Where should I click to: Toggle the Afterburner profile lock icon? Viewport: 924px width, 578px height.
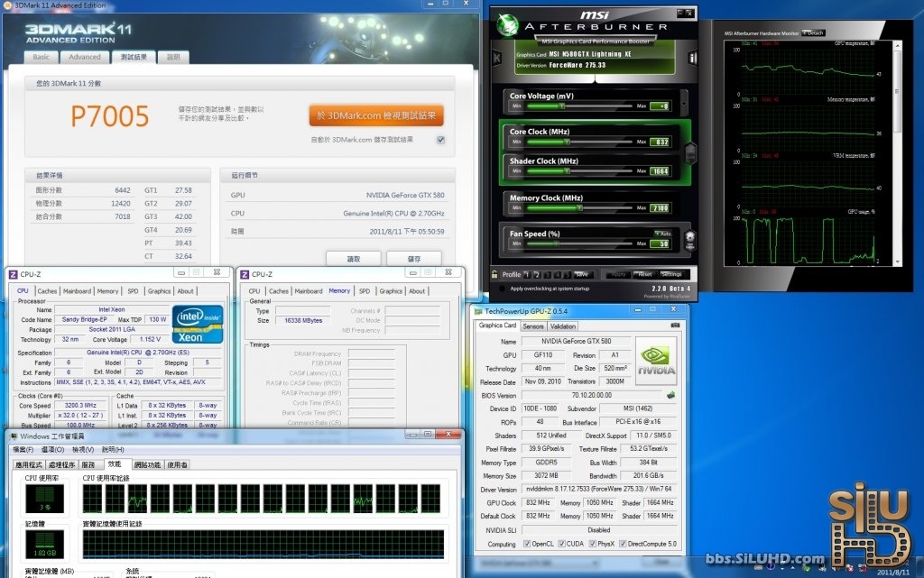pyautogui.click(x=495, y=274)
